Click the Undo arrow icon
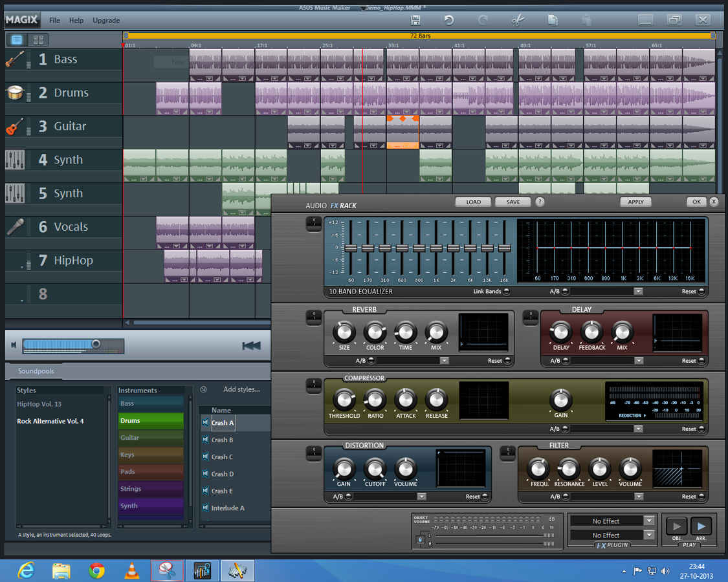 click(448, 20)
